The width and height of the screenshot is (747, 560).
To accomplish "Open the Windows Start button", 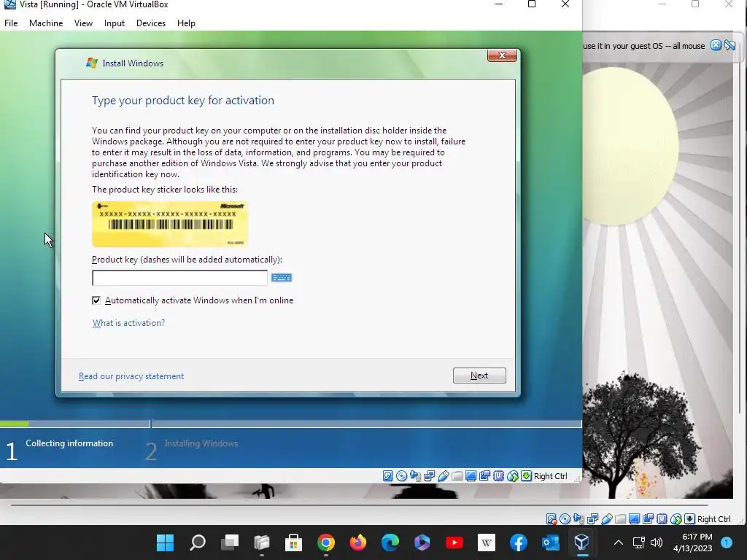I will click(166, 542).
